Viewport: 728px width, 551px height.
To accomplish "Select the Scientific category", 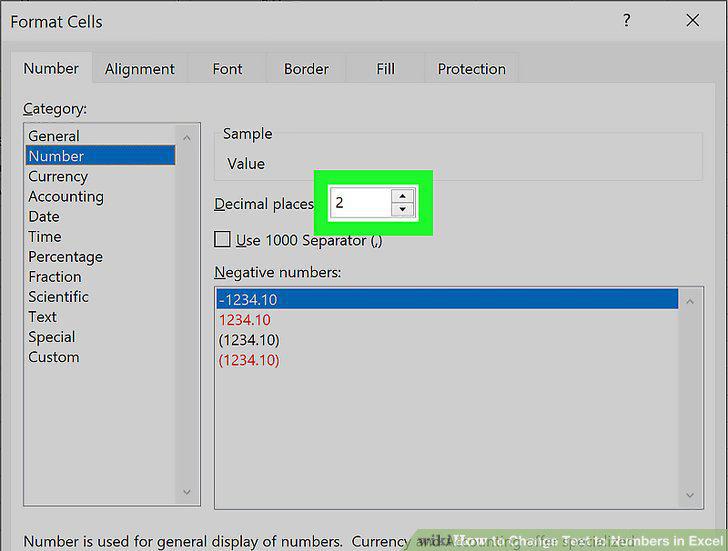I will coord(100,297).
